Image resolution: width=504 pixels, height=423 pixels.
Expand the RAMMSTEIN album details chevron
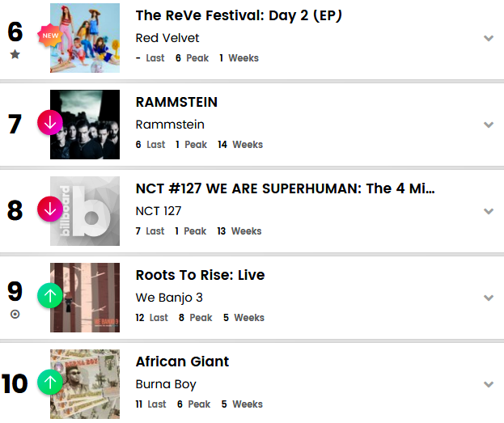tap(488, 125)
